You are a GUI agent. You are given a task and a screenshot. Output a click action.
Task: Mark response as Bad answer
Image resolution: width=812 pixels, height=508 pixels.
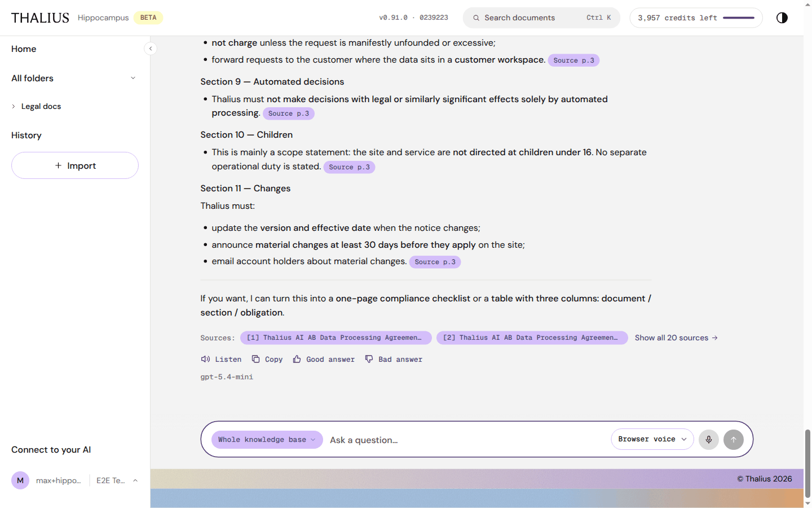coord(394,359)
